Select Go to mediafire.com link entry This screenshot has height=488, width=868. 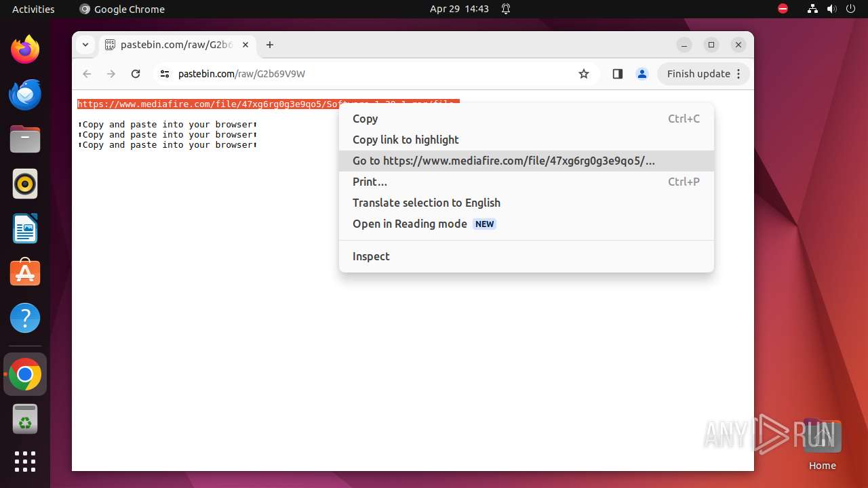(526, 161)
